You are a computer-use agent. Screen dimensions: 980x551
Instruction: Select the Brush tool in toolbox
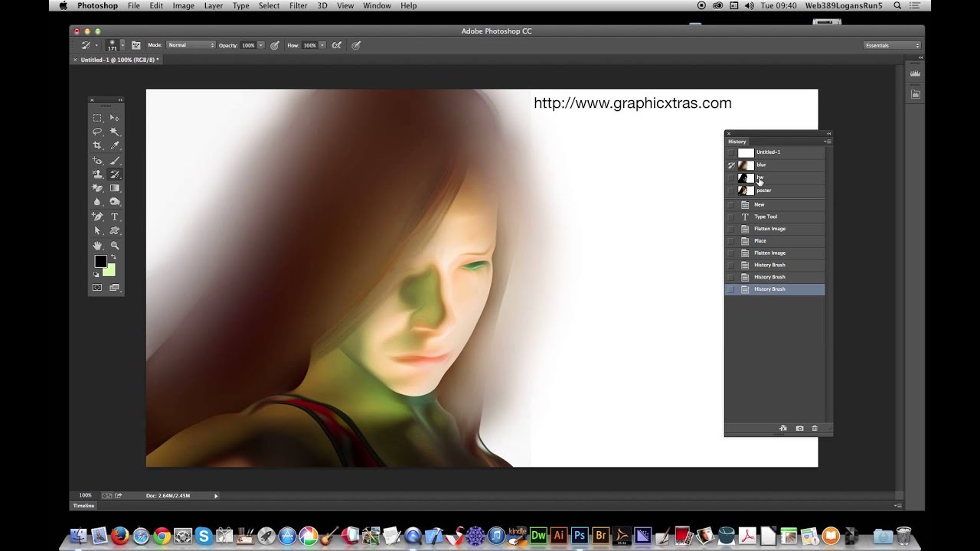[x=114, y=161]
